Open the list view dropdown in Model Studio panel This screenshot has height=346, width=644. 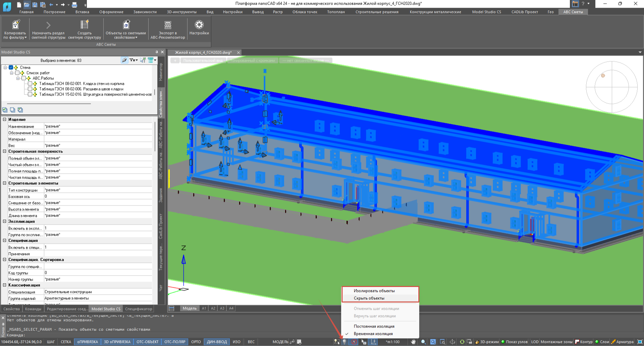click(152, 60)
